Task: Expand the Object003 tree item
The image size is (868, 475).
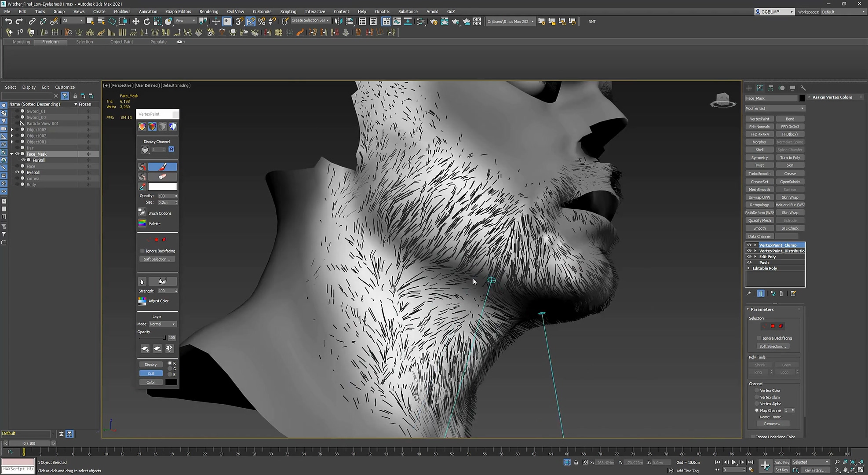Action: [x=12, y=130]
